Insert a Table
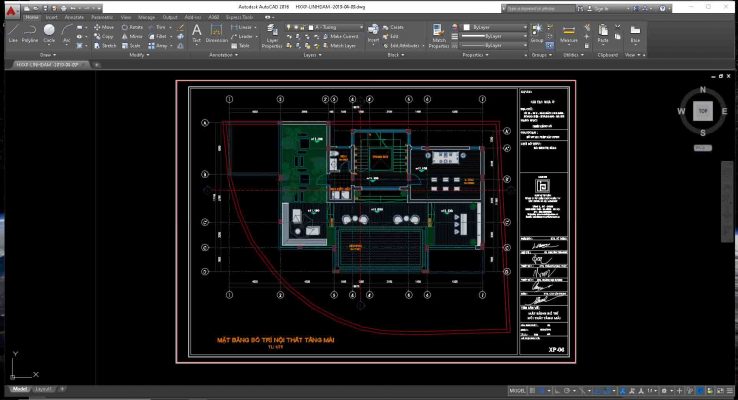The image size is (738, 400). coord(241,46)
